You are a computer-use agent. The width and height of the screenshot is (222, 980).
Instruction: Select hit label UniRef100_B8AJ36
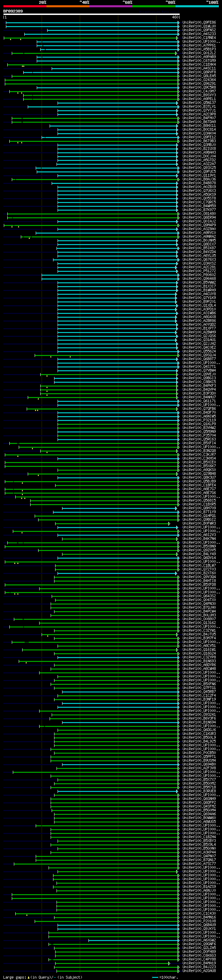click(199, 179)
